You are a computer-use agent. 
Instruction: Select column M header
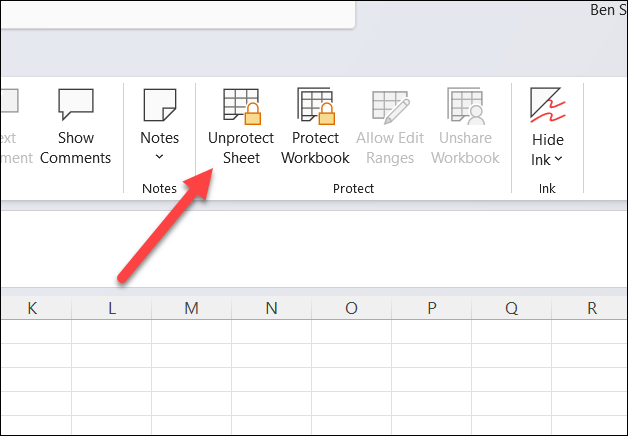191,309
